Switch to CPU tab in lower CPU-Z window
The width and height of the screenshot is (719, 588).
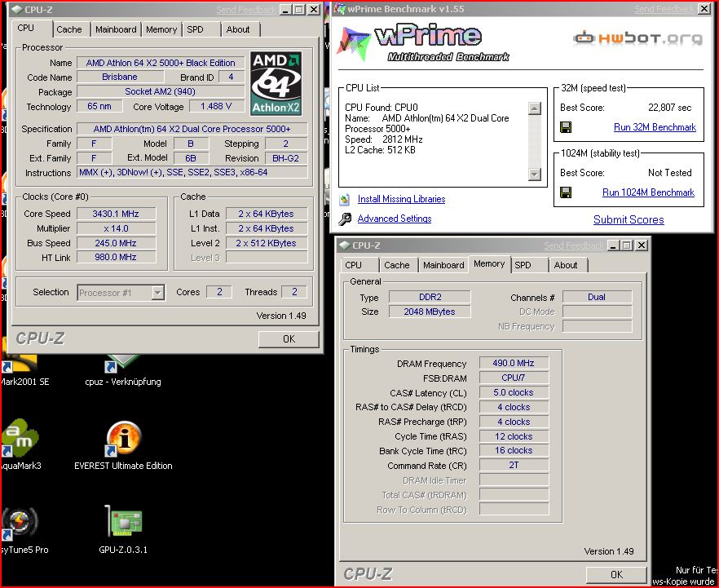(354, 265)
